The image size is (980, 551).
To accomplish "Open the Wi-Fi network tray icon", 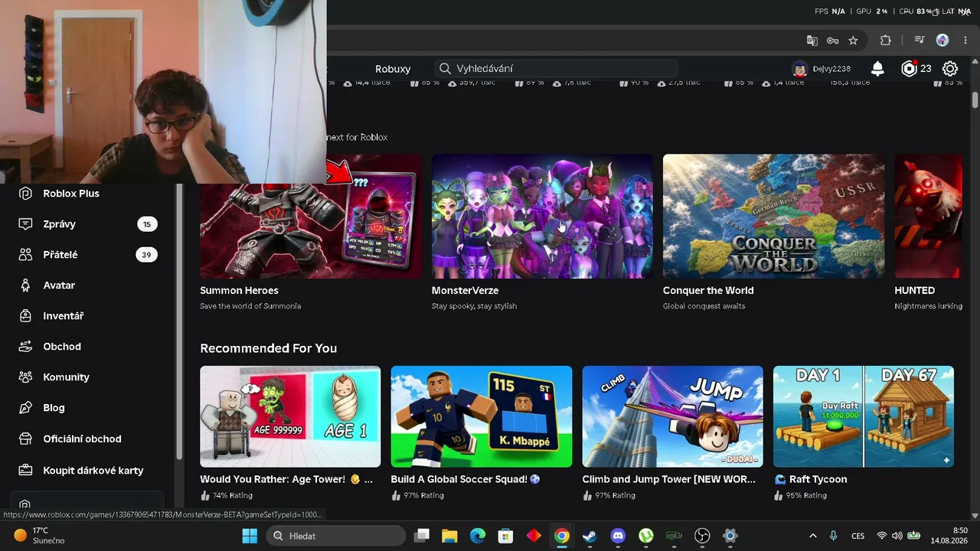I will point(882,536).
